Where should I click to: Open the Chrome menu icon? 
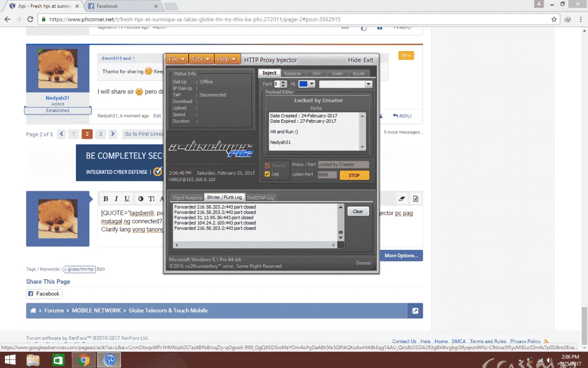tap(581, 19)
